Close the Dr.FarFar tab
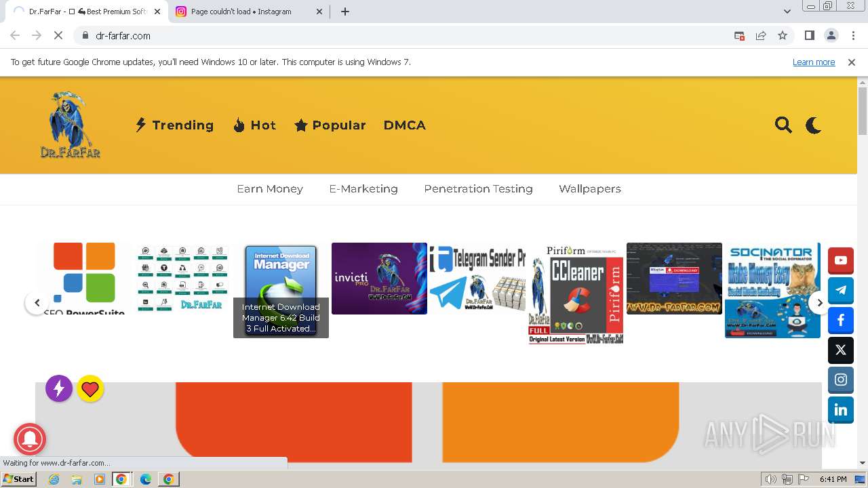868x488 pixels. click(x=157, y=12)
